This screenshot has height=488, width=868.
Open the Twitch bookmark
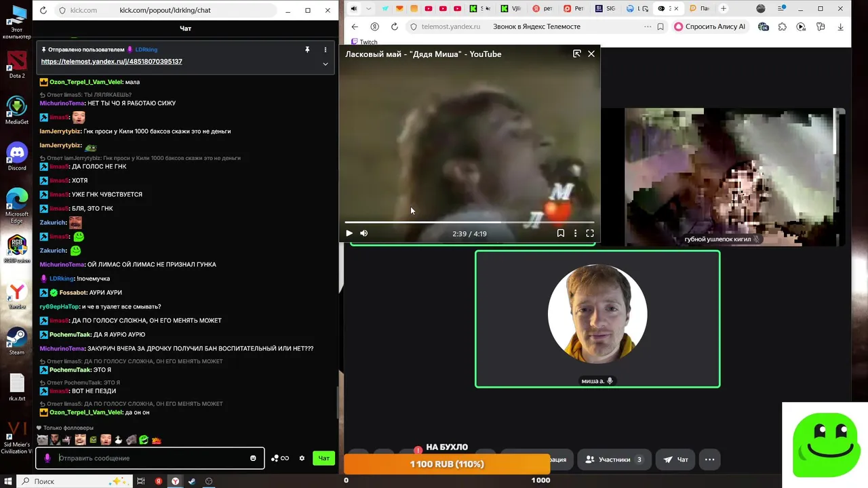click(x=364, y=42)
